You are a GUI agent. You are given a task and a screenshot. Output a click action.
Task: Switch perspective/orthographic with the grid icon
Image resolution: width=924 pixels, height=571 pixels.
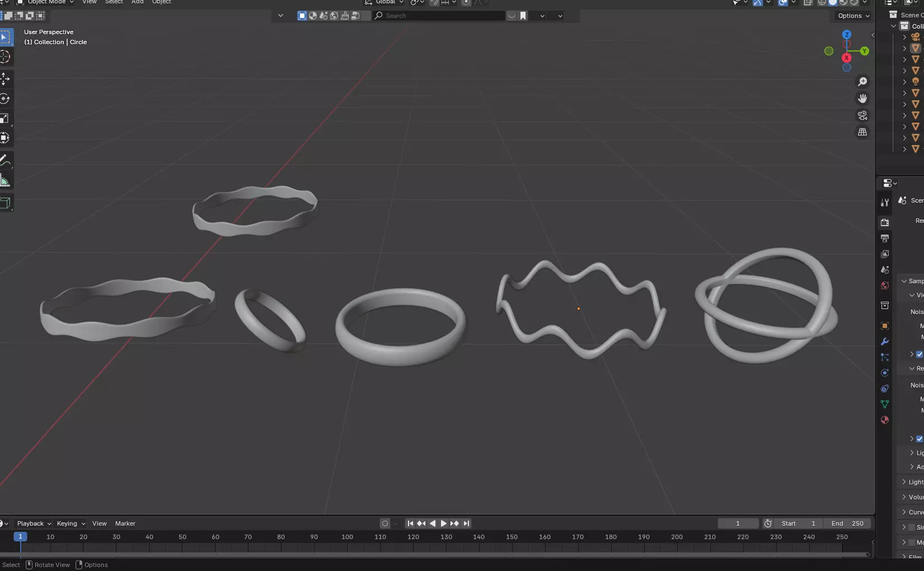coord(862,132)
